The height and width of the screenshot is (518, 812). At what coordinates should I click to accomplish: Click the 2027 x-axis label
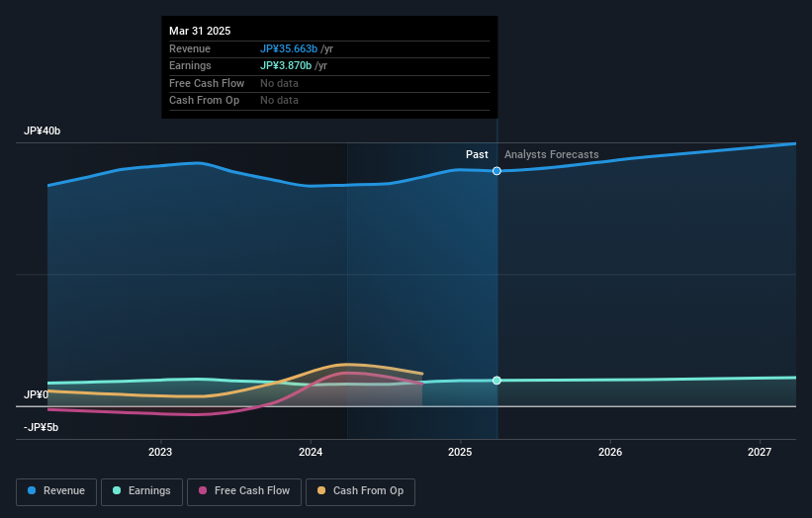click(x=760, y=453)
